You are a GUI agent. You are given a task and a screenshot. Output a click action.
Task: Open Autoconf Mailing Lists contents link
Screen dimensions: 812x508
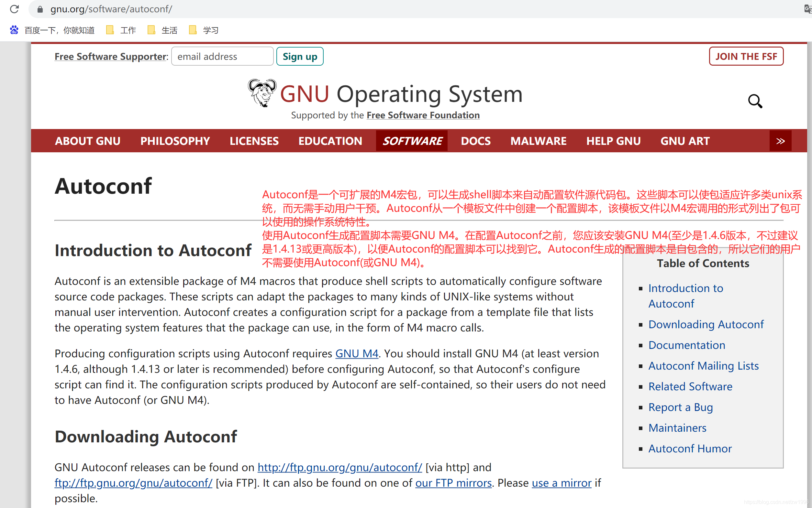click(703, 365)
